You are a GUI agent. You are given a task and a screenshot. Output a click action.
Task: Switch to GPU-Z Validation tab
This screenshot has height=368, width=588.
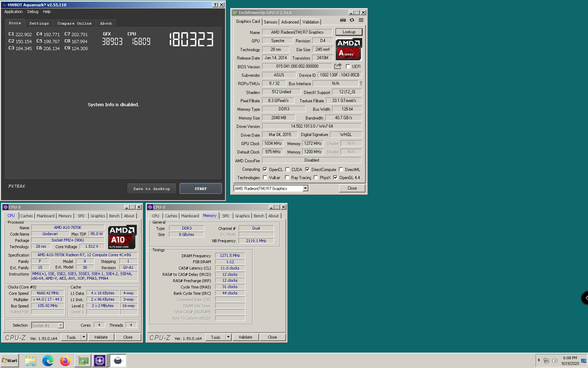coord(311,22)
